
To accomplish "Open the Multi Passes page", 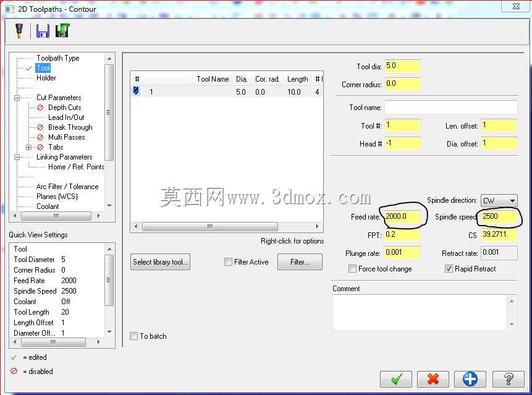I will (x=67, y=137).
